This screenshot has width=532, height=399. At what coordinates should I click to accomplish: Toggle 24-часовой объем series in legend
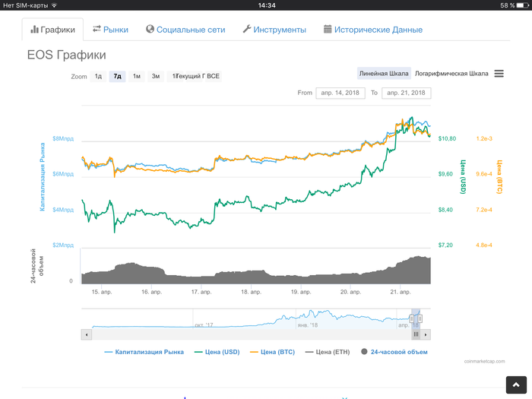click(x=394, y=352)
